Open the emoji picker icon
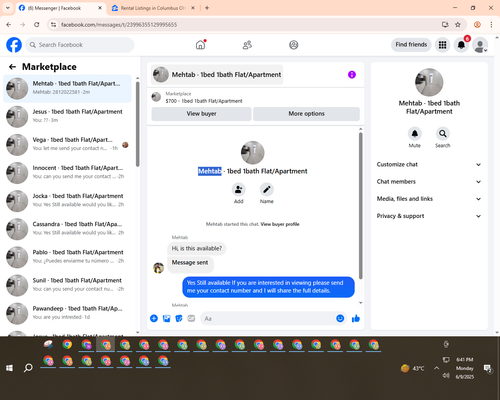Image resolution: width=500 pixels, height=400 pixels. pos(340,318)
